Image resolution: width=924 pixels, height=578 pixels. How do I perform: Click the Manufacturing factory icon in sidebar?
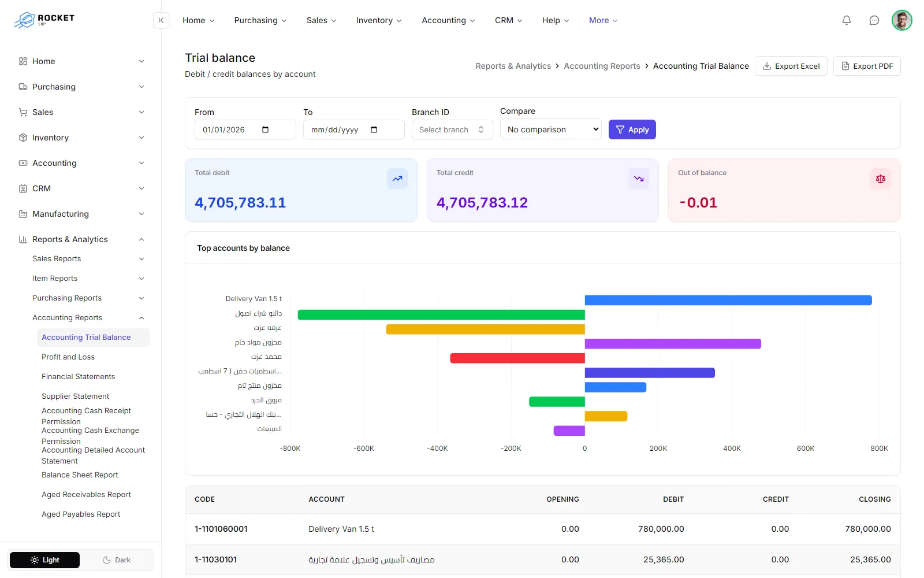[x=23, y=214]
